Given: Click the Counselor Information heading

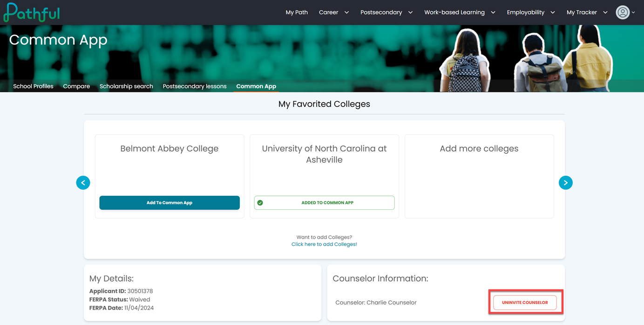Looking at the screenshot, I should pos(380,279).
